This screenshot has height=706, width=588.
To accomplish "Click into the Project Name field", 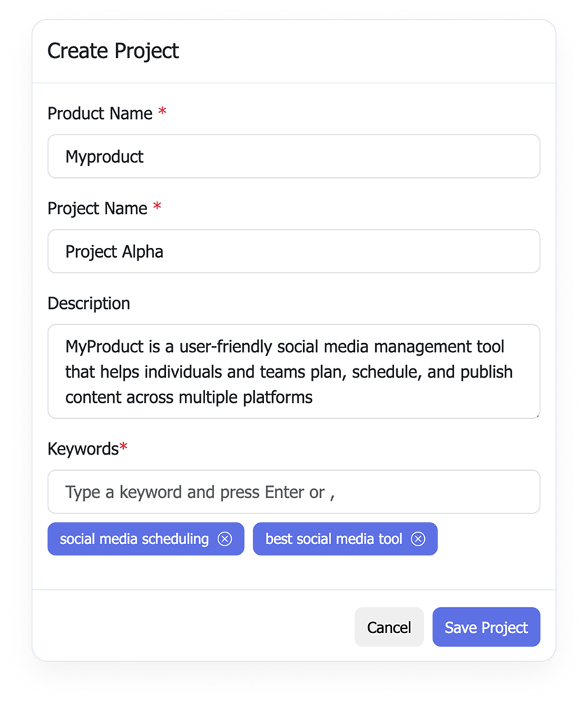I will coord(294,251).
